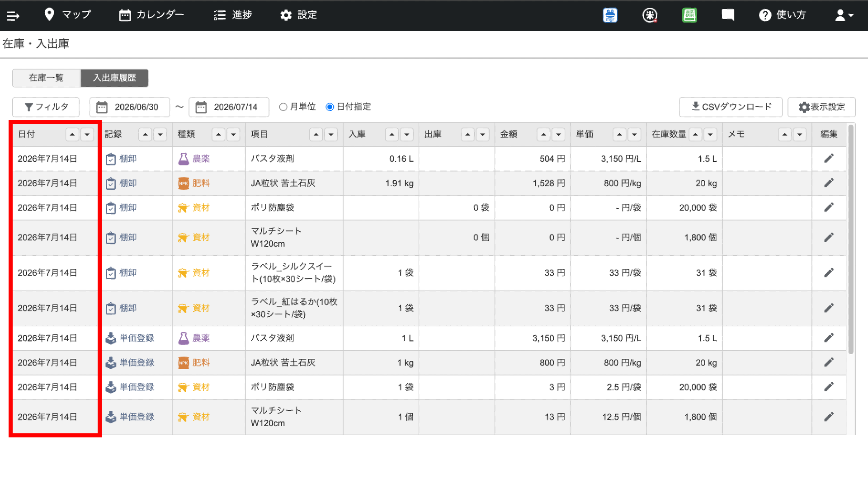The image size is (868, 488).
Task: Edit the JA粒状 苦土石灰 棚卸 row
Action: 829,183
